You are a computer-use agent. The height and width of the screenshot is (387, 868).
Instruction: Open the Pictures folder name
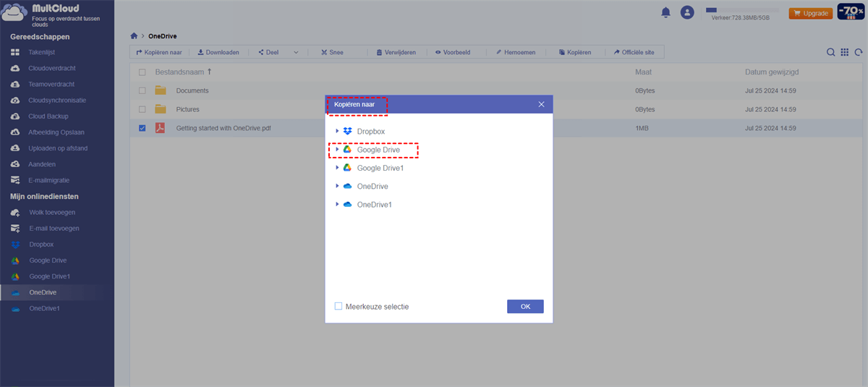[x=187, y=109]
